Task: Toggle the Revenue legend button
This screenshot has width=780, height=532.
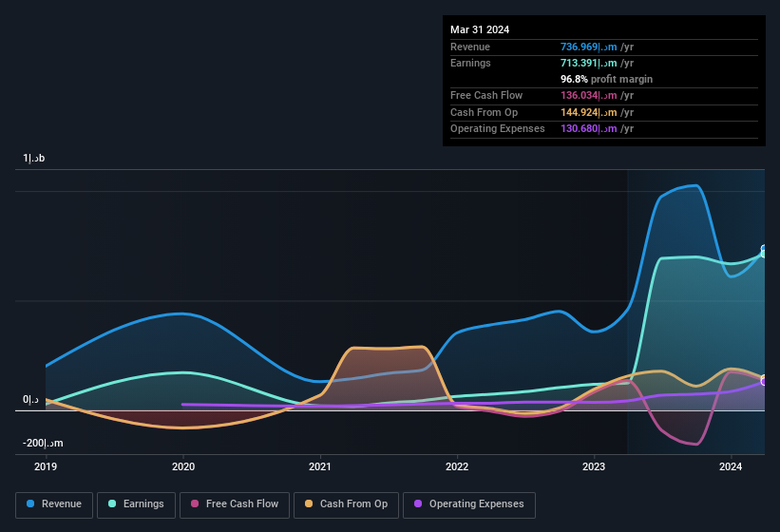Action: pyautogui.click(x=54, y=504)
